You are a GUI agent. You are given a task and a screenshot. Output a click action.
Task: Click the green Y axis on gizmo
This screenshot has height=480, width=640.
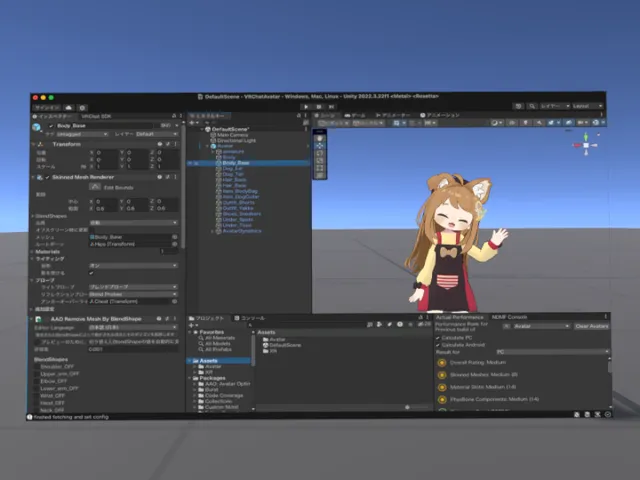(586, 136)
